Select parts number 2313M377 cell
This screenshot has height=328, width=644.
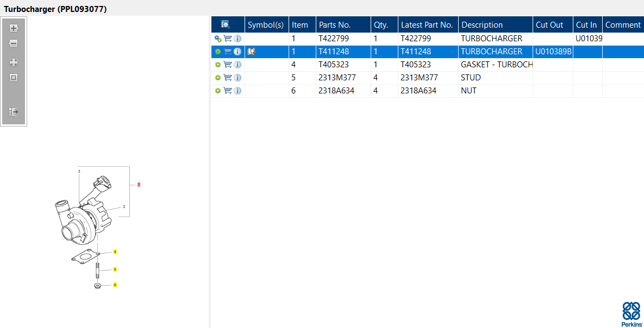pos(343,78)
